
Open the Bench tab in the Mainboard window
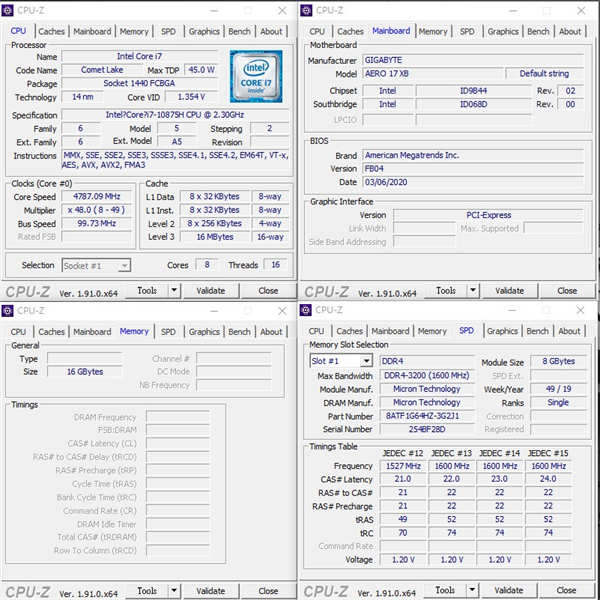tap(538, 31)
